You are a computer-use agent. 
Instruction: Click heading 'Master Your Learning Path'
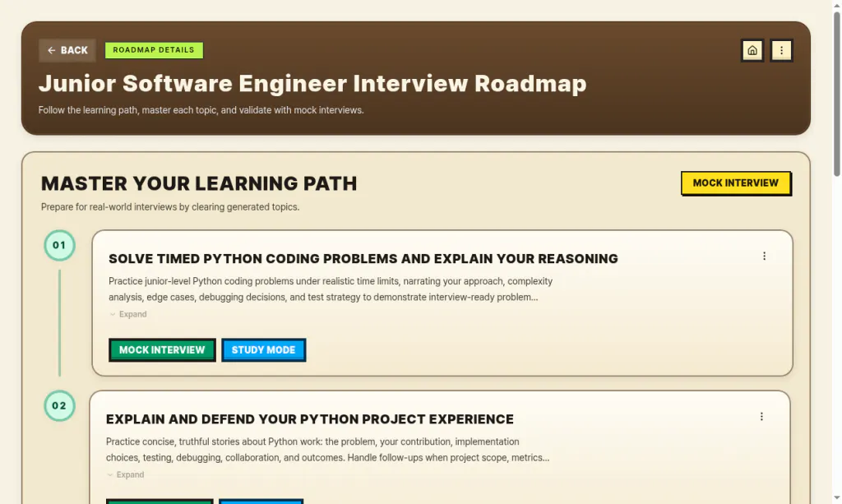tap(199, 183)
